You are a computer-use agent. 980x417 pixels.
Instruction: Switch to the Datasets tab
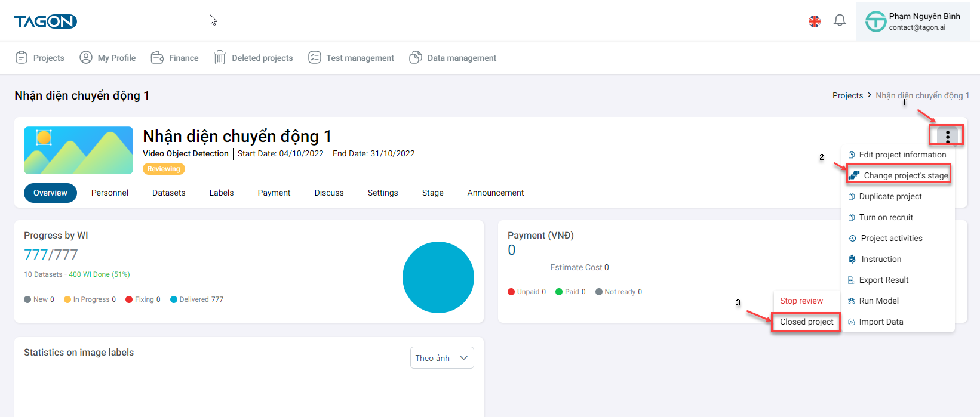[168, 193]
